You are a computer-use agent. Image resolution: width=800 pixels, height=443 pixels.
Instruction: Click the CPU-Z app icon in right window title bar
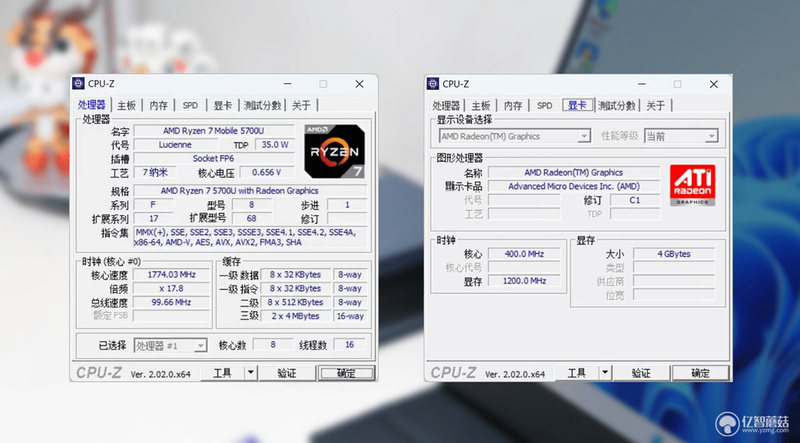(433, 84)
